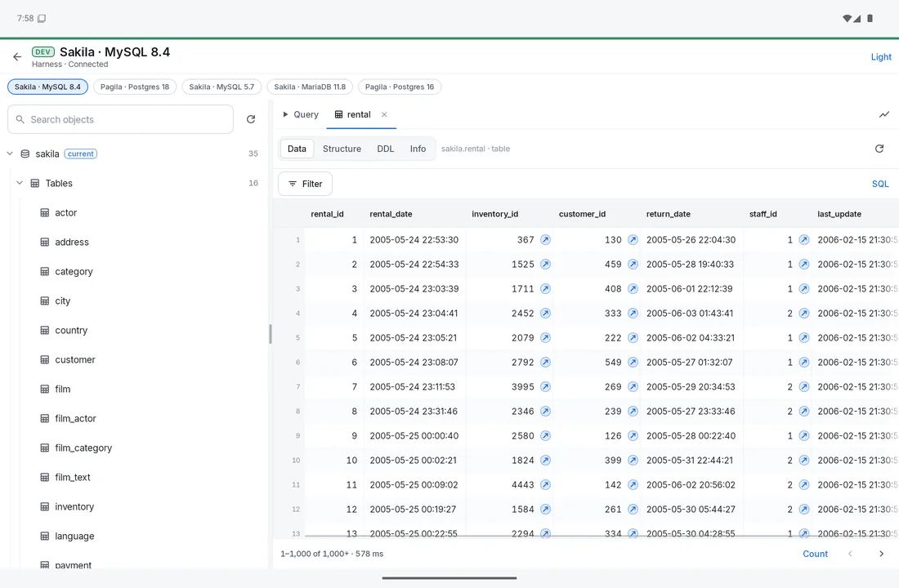Open the film_category table

point(83,448)
